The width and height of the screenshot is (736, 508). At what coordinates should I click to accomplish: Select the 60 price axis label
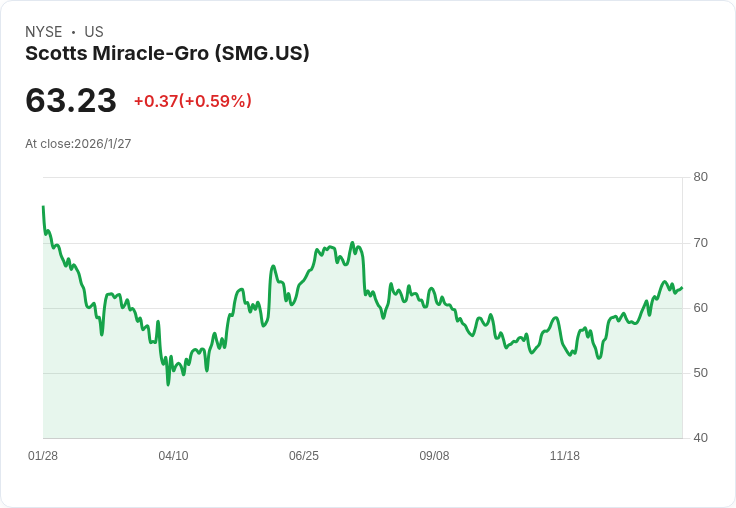700,308
